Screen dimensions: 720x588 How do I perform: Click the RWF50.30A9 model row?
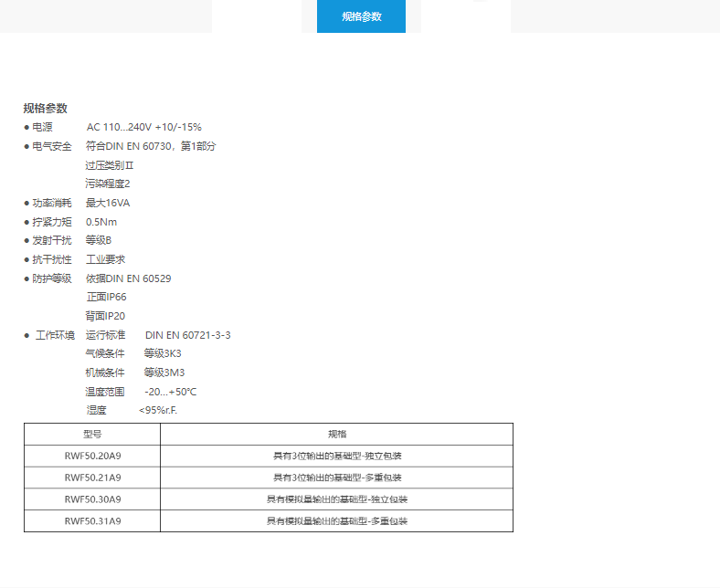[x=92, y=499]
